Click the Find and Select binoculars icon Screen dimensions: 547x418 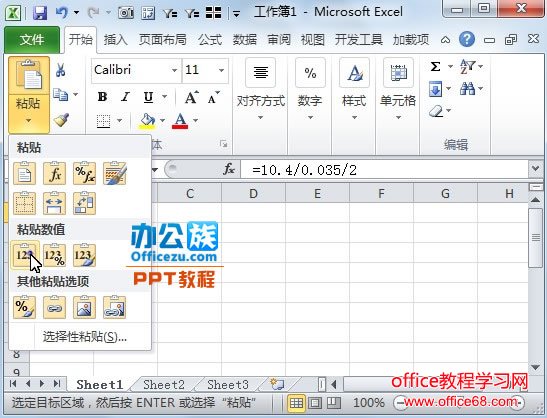(467, 89)
